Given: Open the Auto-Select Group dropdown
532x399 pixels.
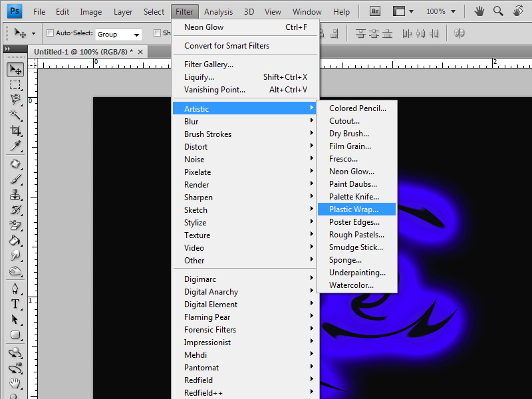Looking at the screenshot, I should (118, 34).
